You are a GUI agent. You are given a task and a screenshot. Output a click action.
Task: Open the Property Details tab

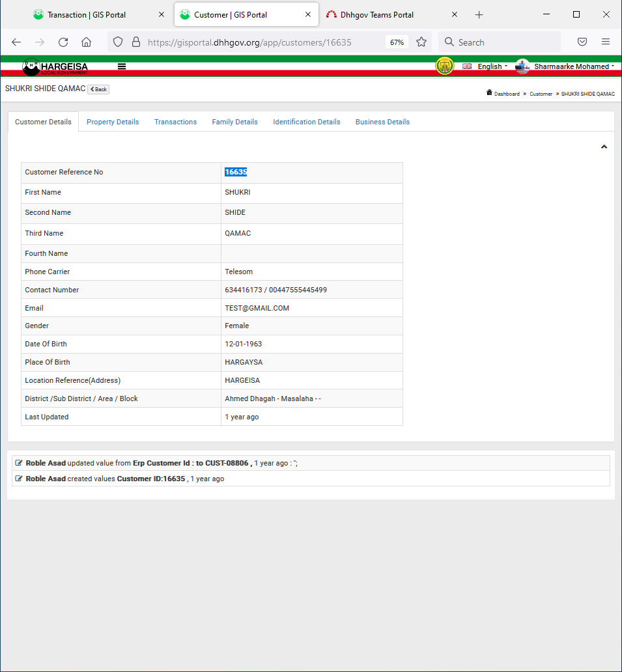pyautogui.click(x=113, y=122)
